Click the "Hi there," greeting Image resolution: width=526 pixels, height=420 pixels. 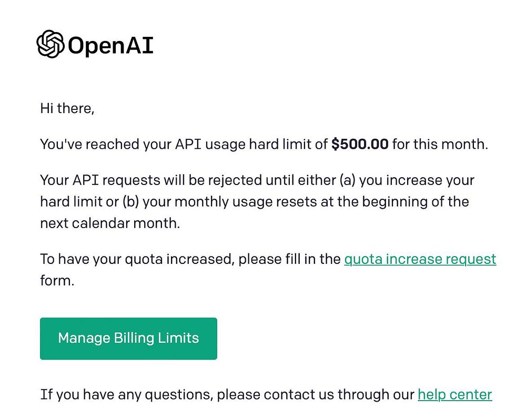click(x=67, y=109)
